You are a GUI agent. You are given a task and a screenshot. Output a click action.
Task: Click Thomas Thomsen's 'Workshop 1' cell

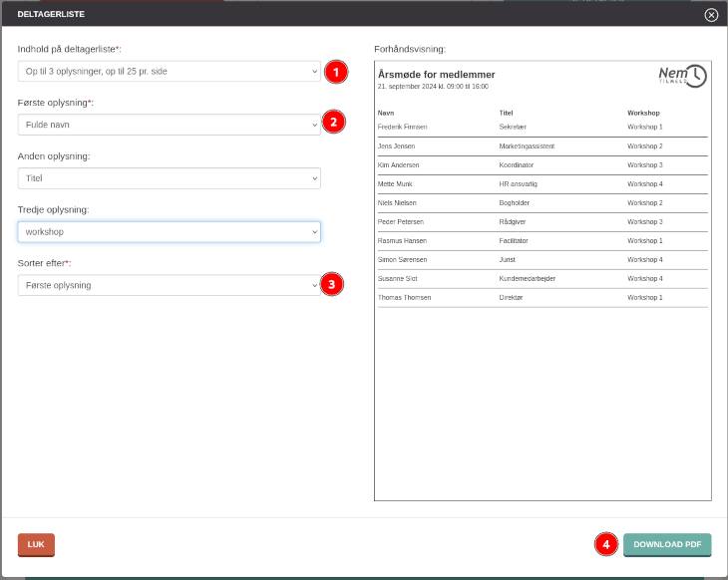[x=645, y=298]
